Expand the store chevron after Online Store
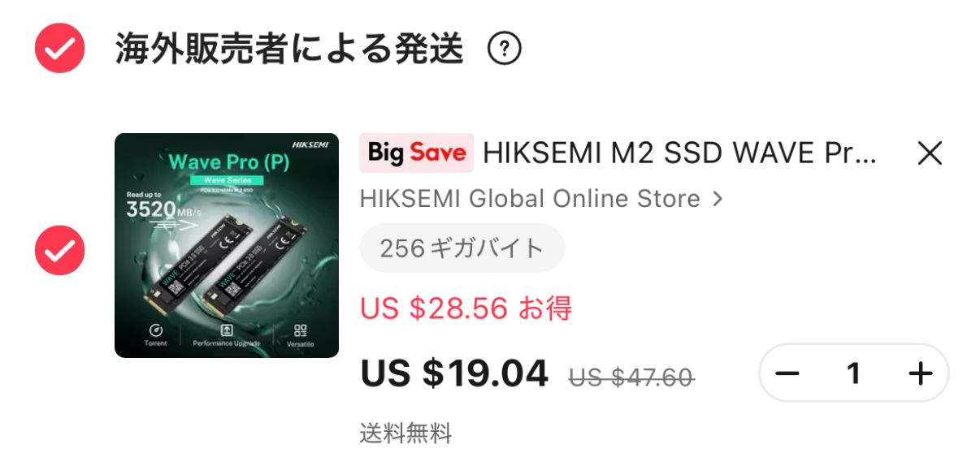Viewport: 980px width, 470px height. click(x=717, y=199)
